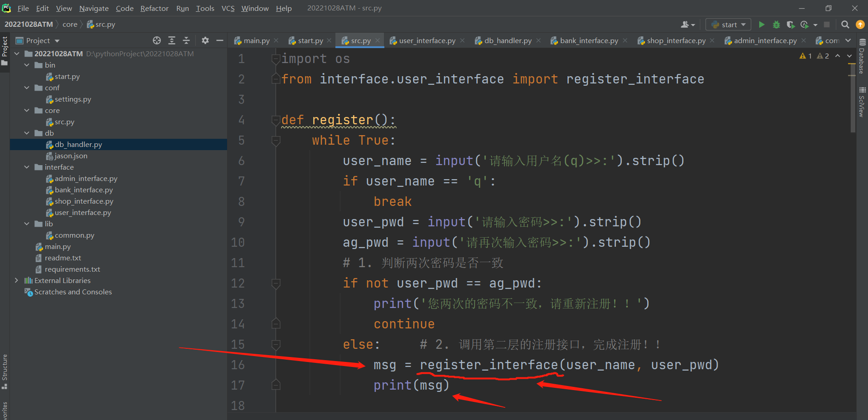Switch to the db_handler.py tab
Viewport: 868px width, 420px height.
(508, 40)
